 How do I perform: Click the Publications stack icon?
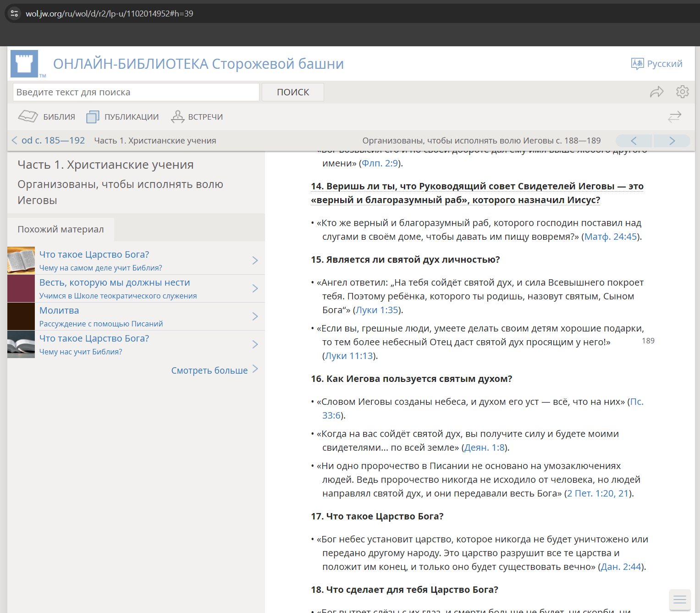pos(93,117)
